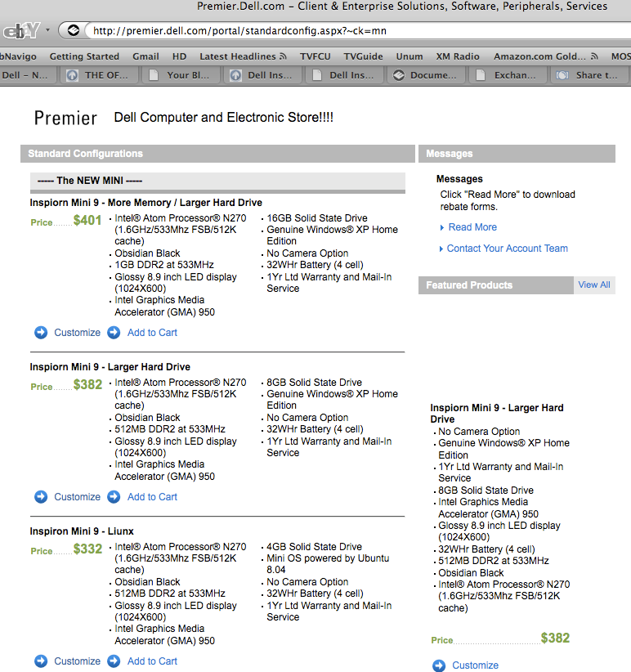The image size is (631, 672).
Task: Switch to the Docume... tab
Action: (x=427, y=75)
